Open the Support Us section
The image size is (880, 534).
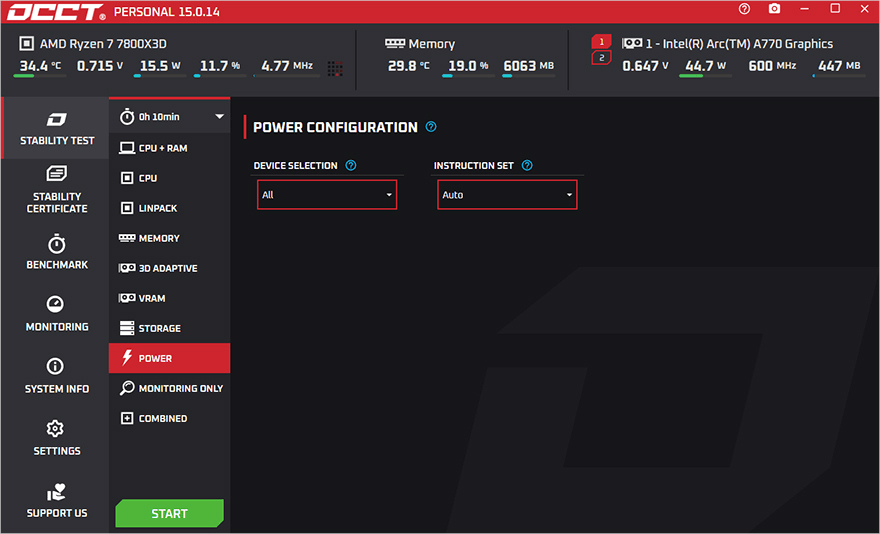(x=57, y=500)
